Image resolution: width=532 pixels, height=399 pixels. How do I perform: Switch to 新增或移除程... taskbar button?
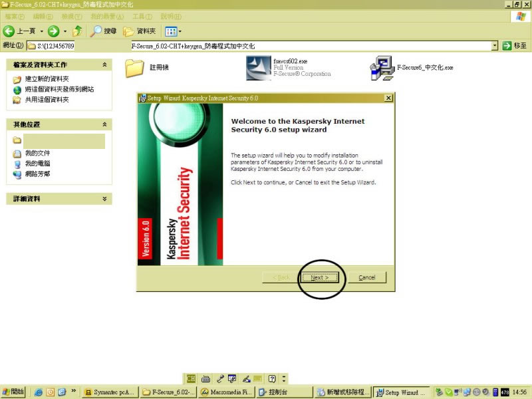pyautogui.click(x=343, y=392)
